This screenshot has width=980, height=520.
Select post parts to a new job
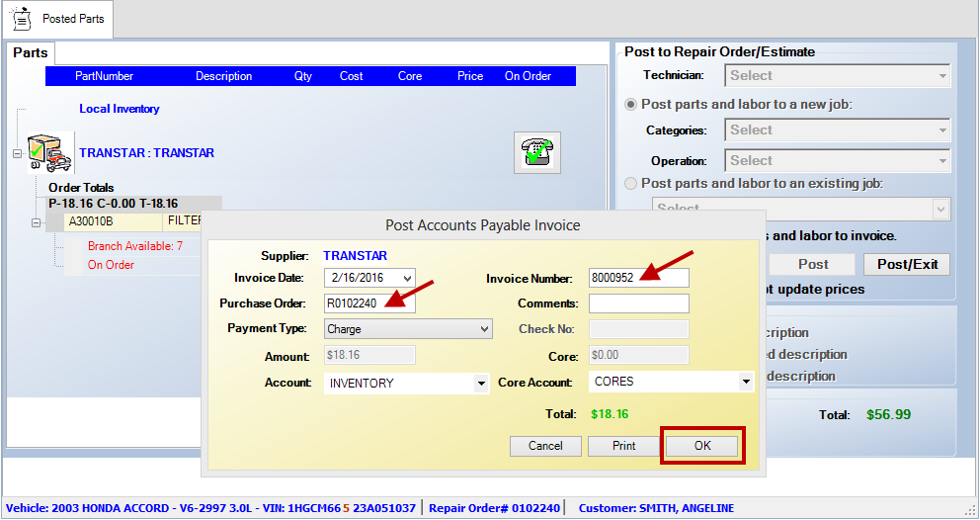coord(630,104)
